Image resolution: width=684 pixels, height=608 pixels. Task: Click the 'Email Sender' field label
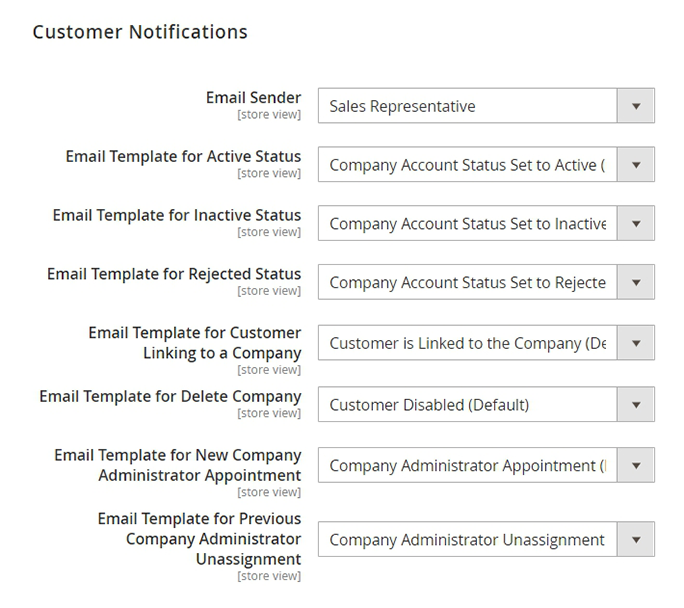[x=253, y=98]
